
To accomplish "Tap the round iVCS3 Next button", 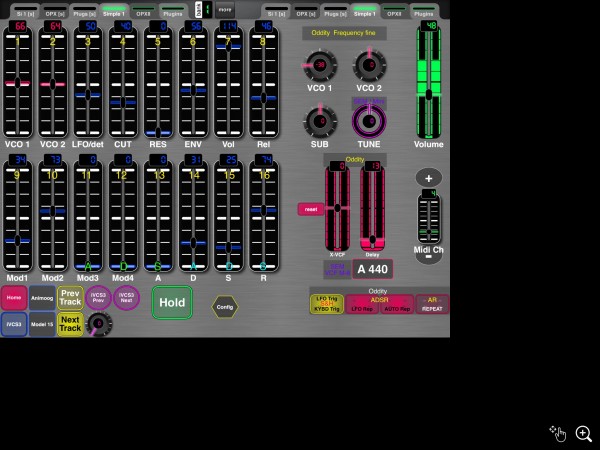I will (126, 297).
